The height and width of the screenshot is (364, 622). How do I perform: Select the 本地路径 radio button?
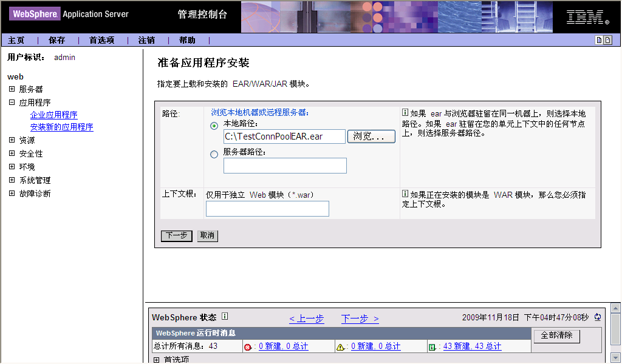(x=214, y=126)
